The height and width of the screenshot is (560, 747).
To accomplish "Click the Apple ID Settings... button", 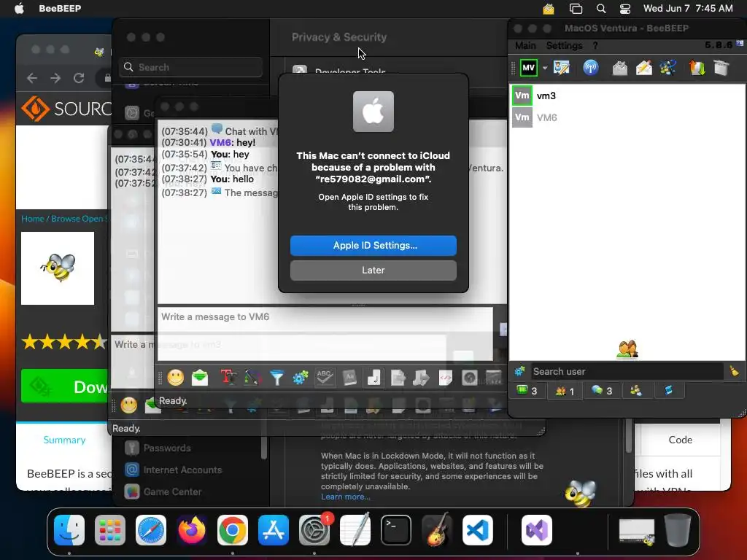I will point(373,245).
